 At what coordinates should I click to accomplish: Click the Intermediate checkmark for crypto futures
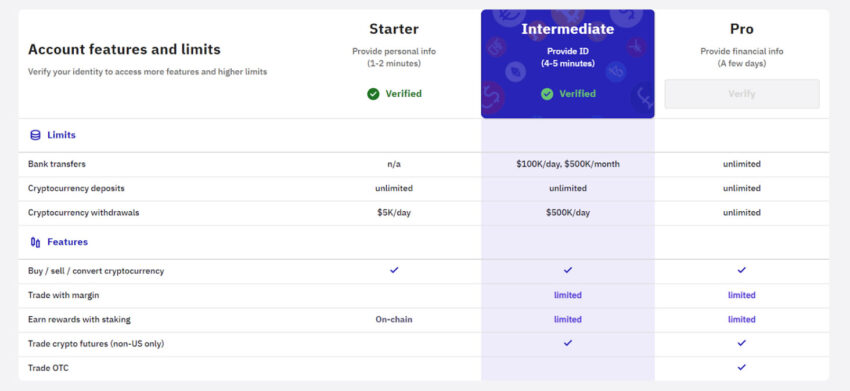568,343
